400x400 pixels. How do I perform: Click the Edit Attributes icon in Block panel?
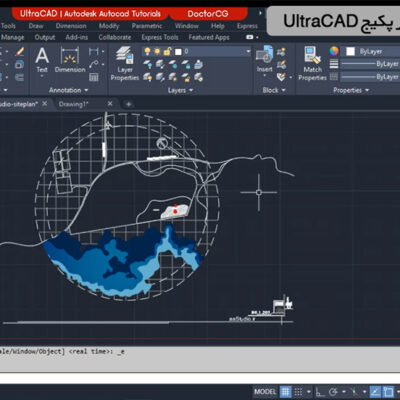point(282,77)
